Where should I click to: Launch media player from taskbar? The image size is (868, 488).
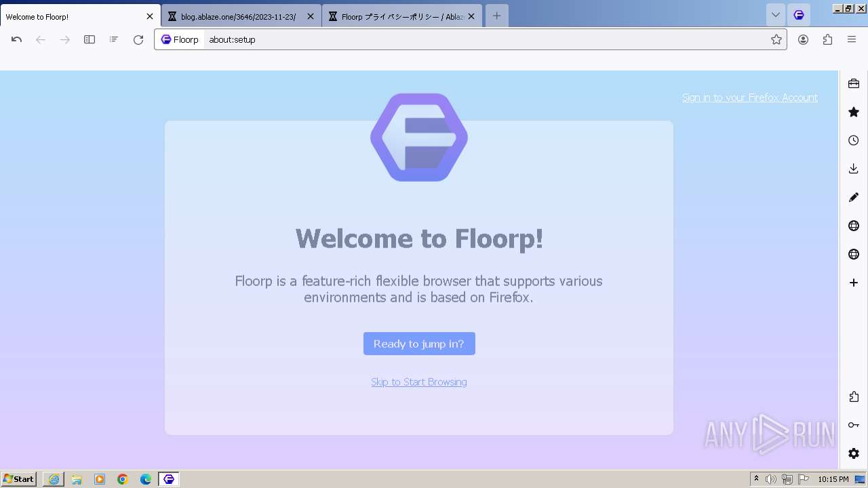click(x=100, y=479)
